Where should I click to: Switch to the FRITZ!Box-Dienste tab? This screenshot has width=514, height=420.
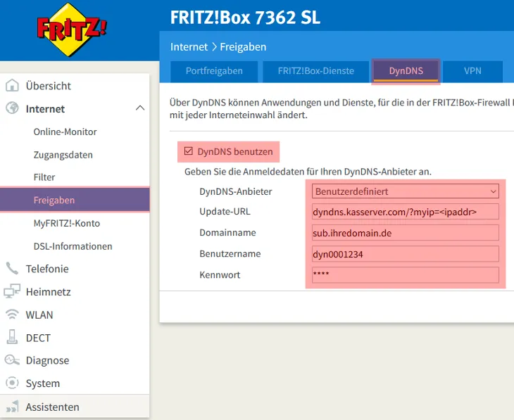point(316,71)
